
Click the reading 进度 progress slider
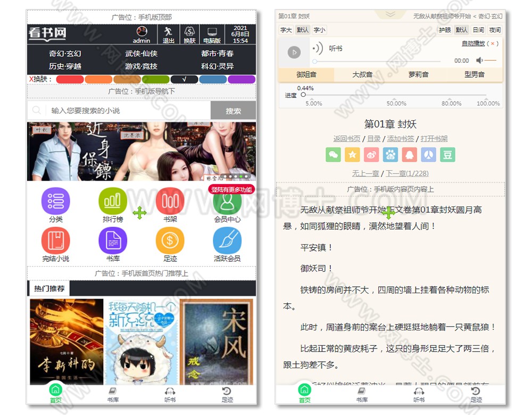[394, 95]
